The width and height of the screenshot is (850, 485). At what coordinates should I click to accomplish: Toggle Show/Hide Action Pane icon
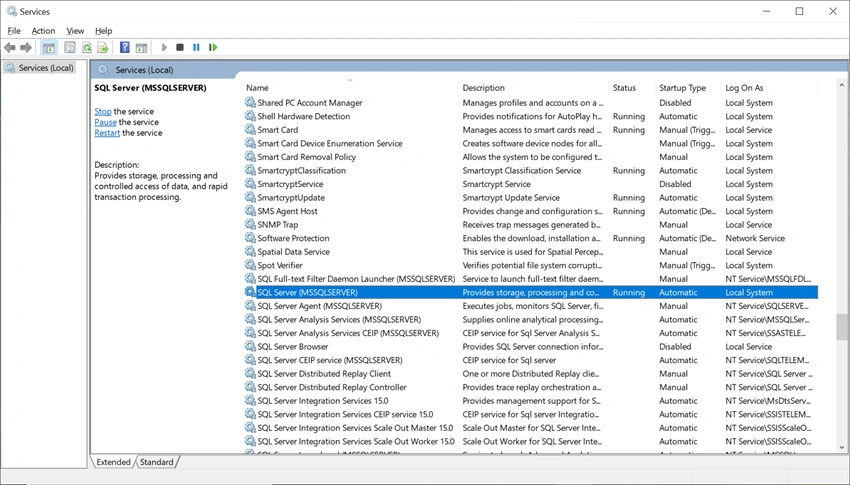pyautogui.click(x=141, y=48)
